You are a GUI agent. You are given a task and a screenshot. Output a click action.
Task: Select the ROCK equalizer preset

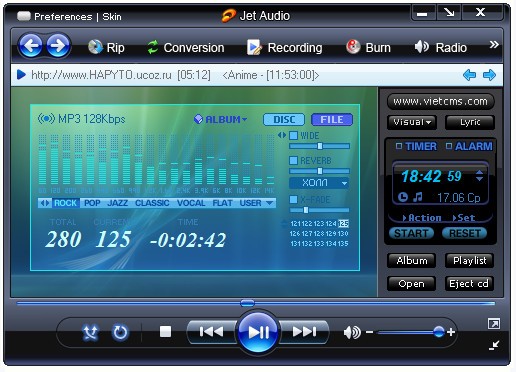[65, 203]
